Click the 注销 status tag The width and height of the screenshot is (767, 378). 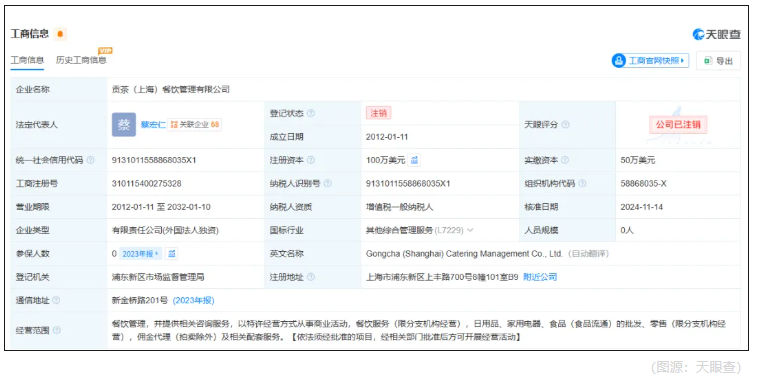[378, 113]
